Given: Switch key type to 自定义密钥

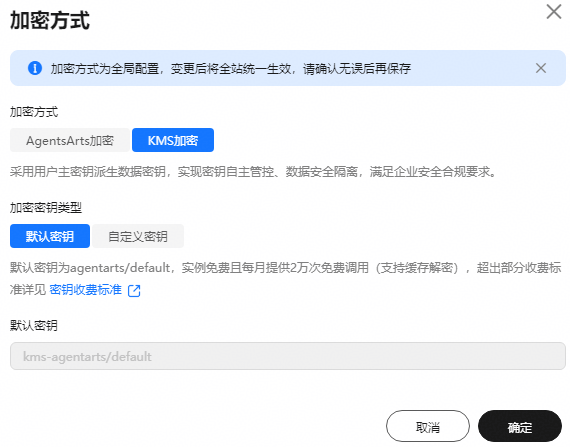Looking at the screenshot, I should click(x=138, y=236).
